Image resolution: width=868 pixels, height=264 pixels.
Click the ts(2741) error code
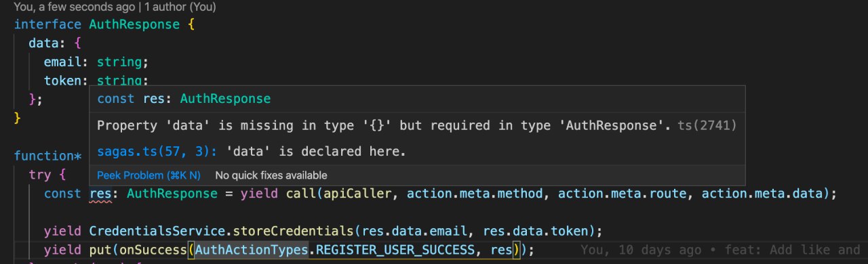coord(707,125)
